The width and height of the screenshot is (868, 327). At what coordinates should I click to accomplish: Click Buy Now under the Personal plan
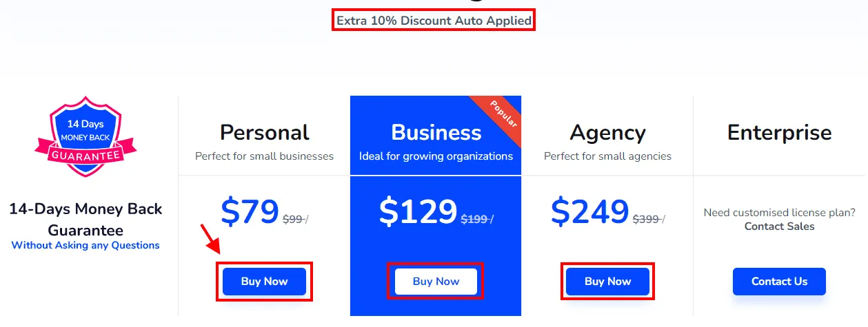point(264,282)
